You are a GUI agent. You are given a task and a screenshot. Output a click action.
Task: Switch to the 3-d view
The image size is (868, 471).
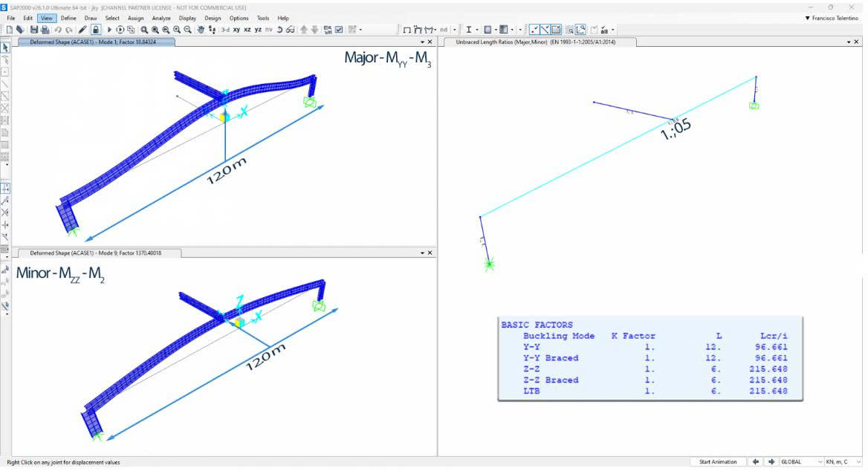(x=224, y=30)
